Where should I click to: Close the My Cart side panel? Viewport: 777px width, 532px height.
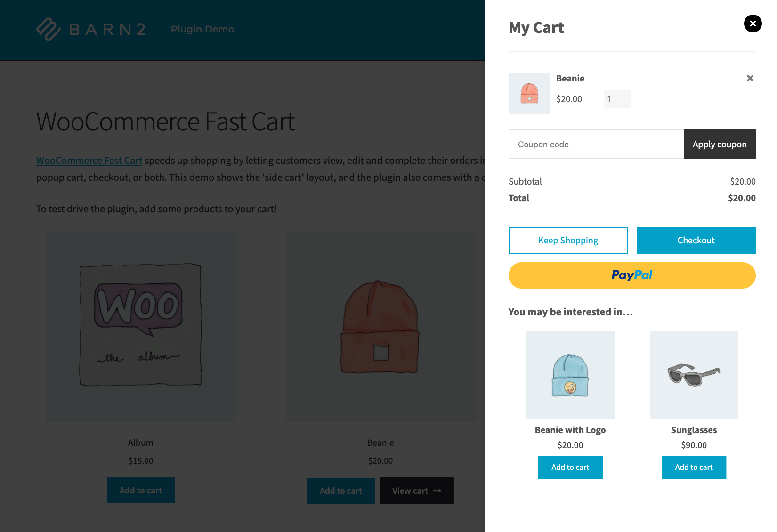(753, 24)
